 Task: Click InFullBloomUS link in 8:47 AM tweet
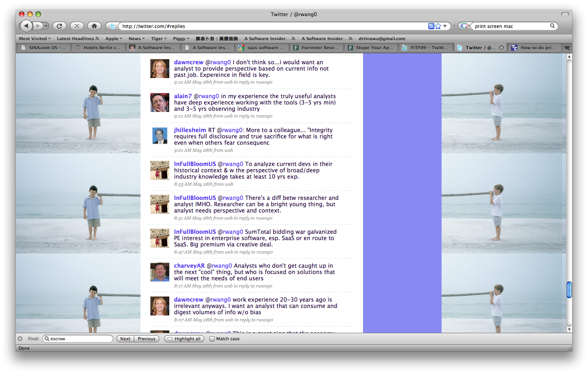(x=195, y=232)
